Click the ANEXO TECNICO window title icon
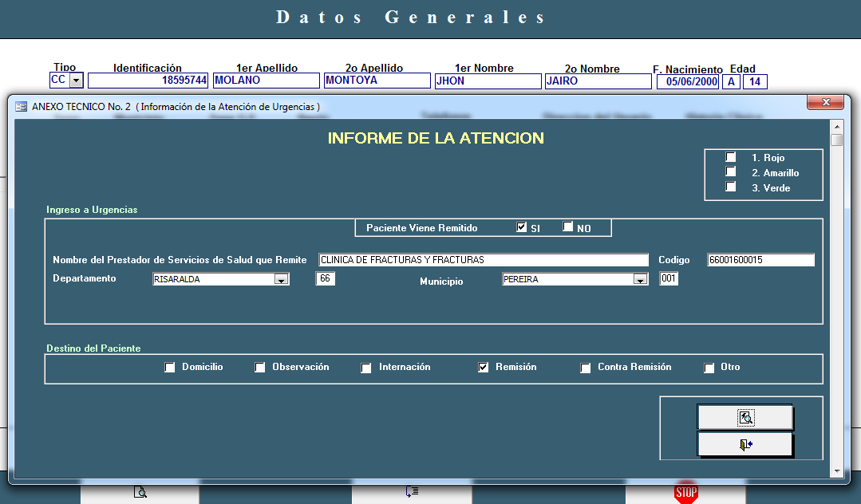The height and width of the screenshot is (504, 861). 22,106
